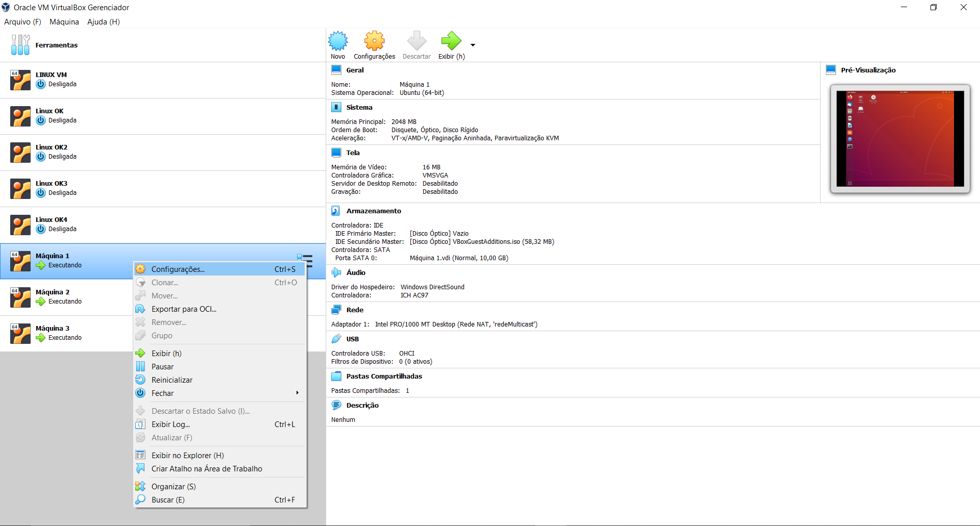This screenshot has height=526, width=980.
Task: Click the Sistema section chip icon
Action: 336,107
